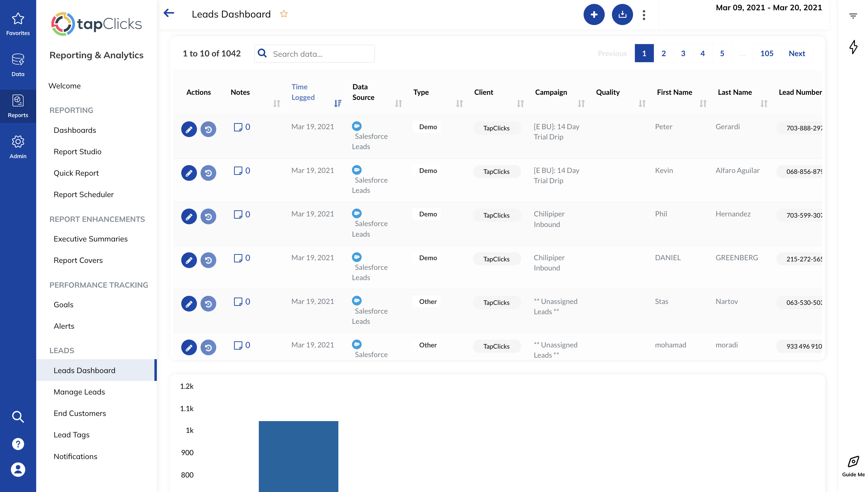Sort by Campaign column

pyautogui.click(x=581, y=104)
